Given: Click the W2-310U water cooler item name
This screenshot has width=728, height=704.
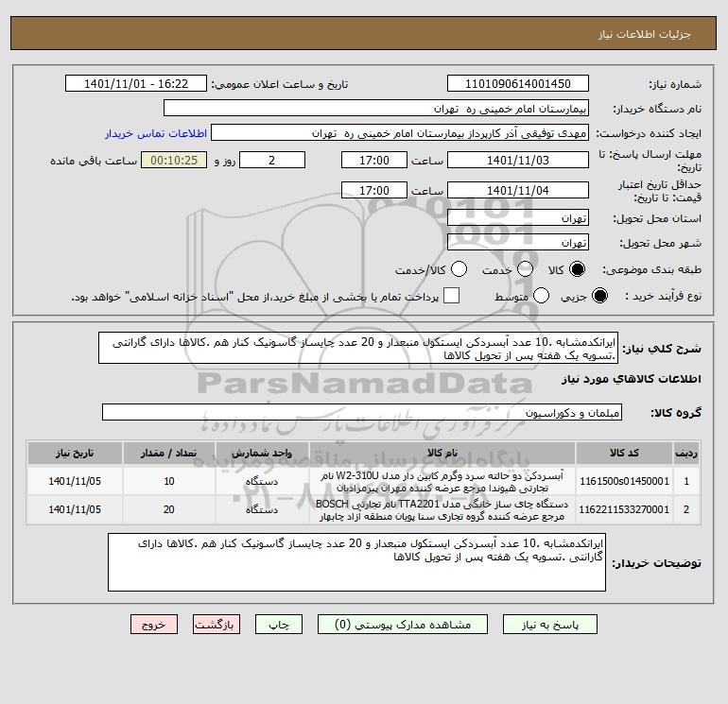Looking at the screenshot, I should pyautogui.click(x=442, y=481).
